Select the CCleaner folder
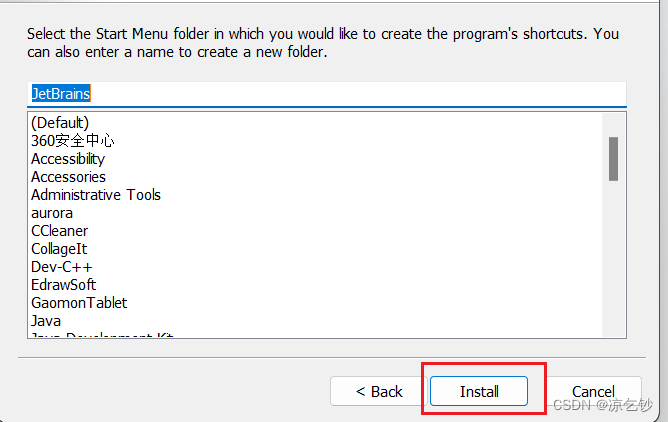The image size is (668, 422). point(59,231)
